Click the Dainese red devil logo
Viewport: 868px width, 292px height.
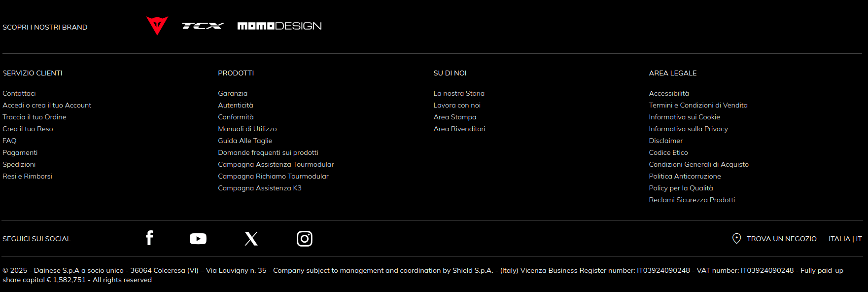(x=157, y=26)
